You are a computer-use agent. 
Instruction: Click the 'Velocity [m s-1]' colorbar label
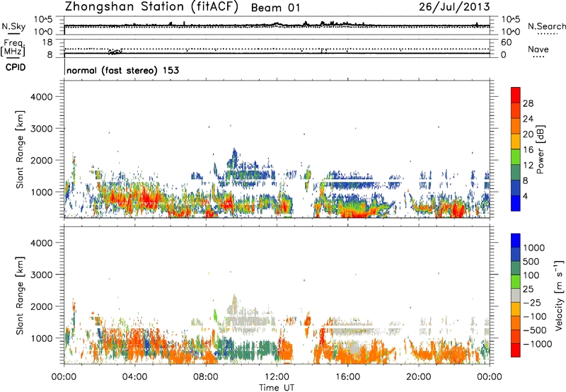[559, 296]
